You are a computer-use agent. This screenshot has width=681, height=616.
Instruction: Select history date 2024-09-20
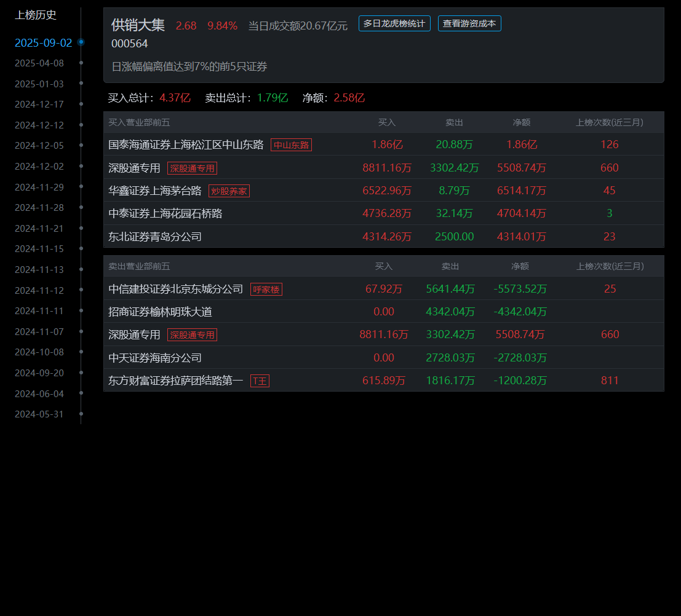click(39, 373)
